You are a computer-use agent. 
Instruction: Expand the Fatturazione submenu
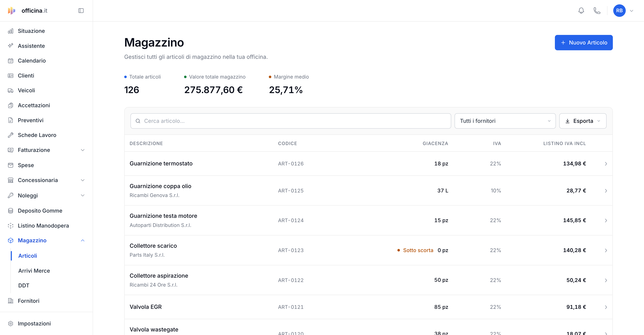(x=47, y=150)
